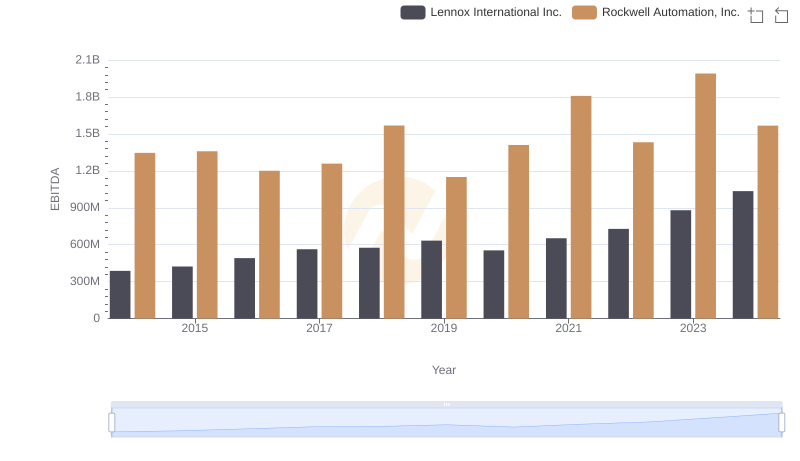800x461 pixels.
Task: Click the Lennox bar for 2015
Action: pos(182,292)
